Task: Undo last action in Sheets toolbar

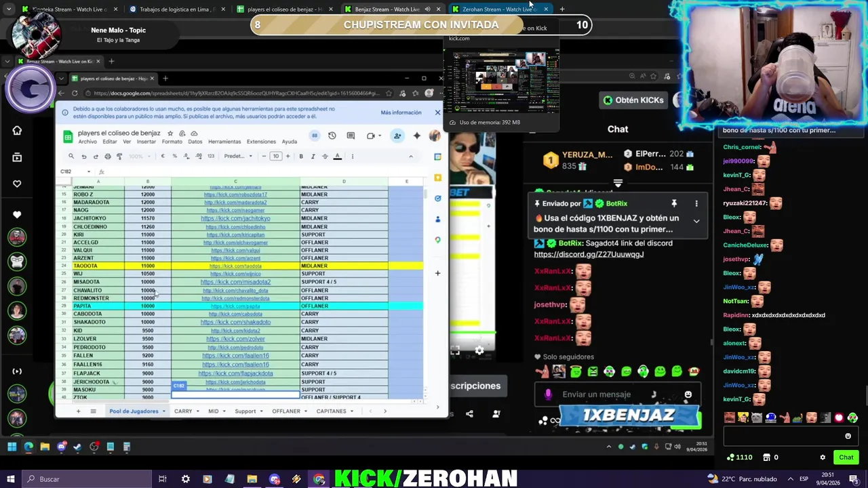Action: 83,157
